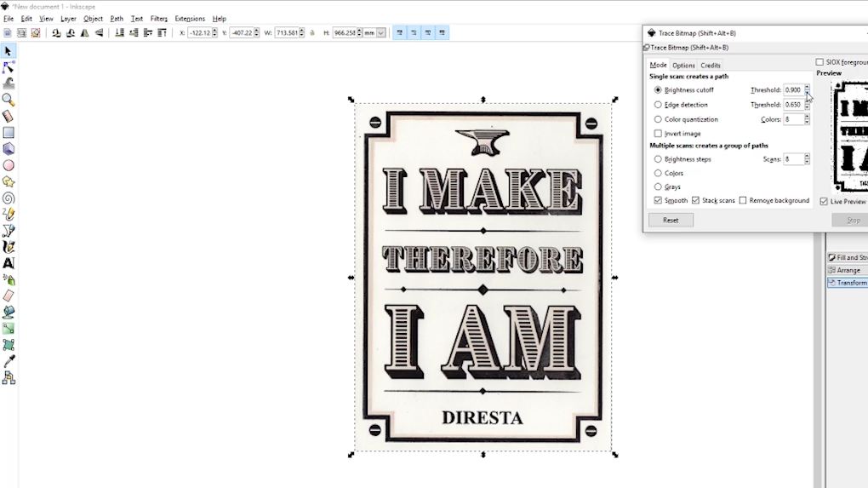
Task: Select the Connector tool
Action: click(x=9, y=378)
